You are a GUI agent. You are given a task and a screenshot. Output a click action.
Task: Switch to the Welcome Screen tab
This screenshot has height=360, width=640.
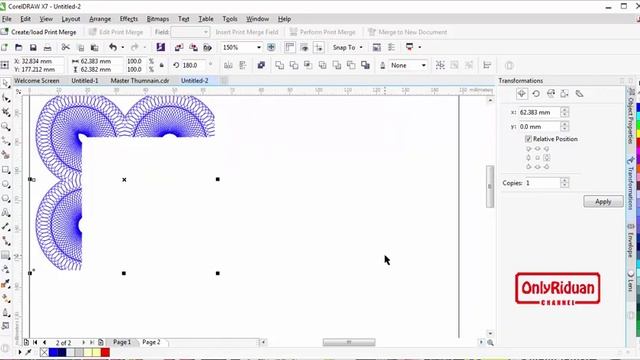click(x=37, y=80)
